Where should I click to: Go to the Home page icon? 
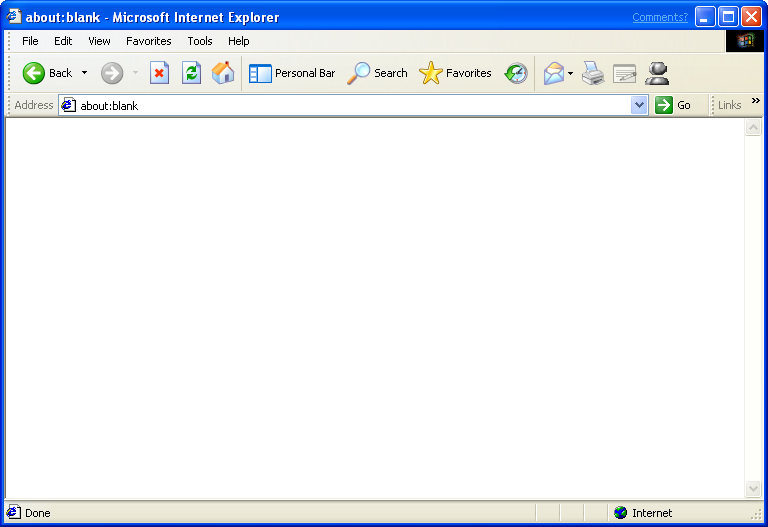[223, 73]
